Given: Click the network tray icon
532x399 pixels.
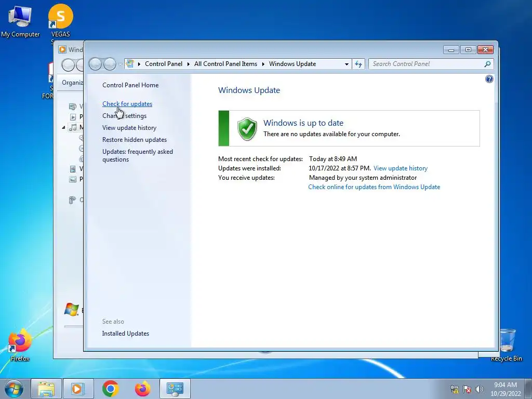Looking at the screenshot, I should pyautogui.click(x=454, y=389).
